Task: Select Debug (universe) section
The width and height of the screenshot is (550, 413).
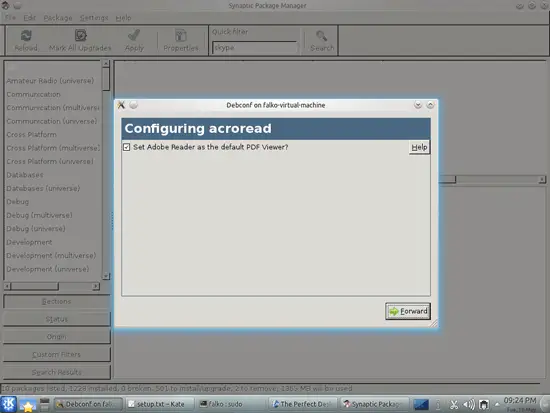Action: point(36,228)
